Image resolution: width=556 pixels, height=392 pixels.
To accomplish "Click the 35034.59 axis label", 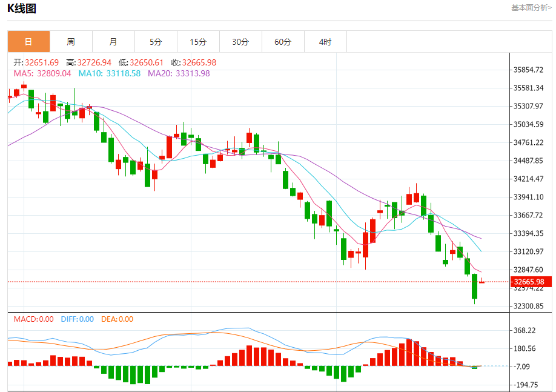I will [x=528, y=124].
